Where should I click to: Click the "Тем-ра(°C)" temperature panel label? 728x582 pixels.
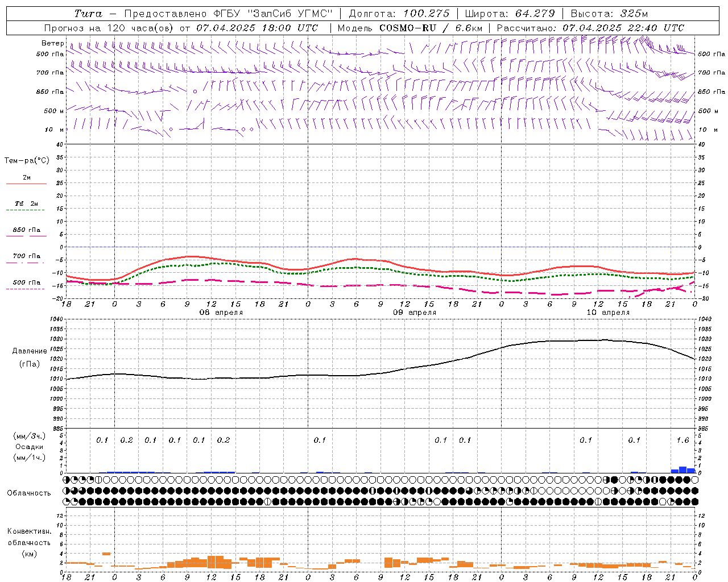click(27, 161)
